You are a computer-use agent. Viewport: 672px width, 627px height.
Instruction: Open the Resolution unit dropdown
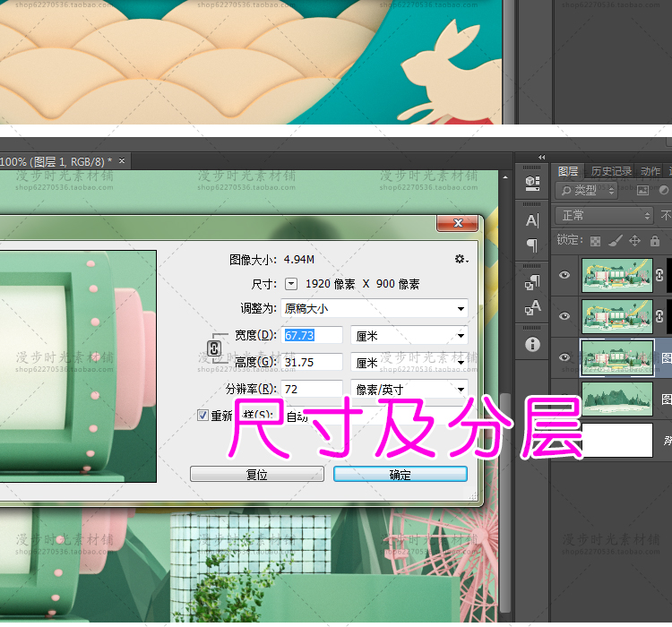coord(409,390)
